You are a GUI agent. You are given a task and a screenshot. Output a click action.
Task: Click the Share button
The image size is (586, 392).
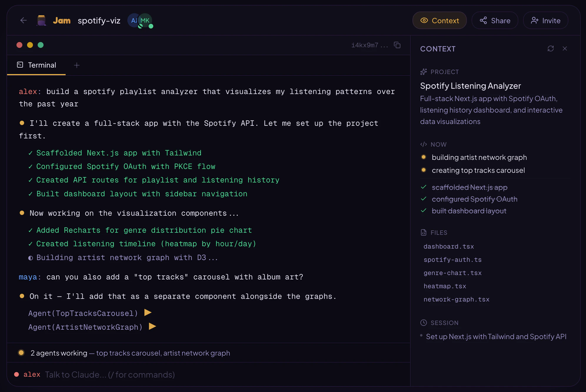(495, 21)
